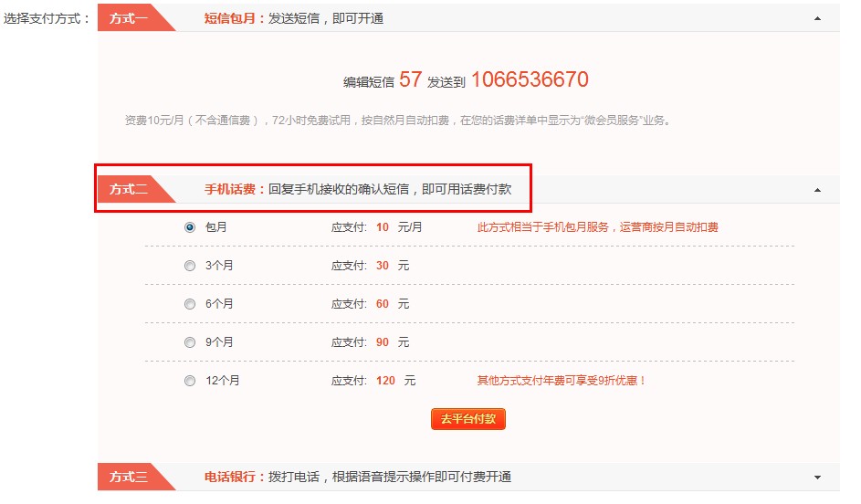
Task: Choose the 6个月 payment duration
Action: click(x=189, y=304)
